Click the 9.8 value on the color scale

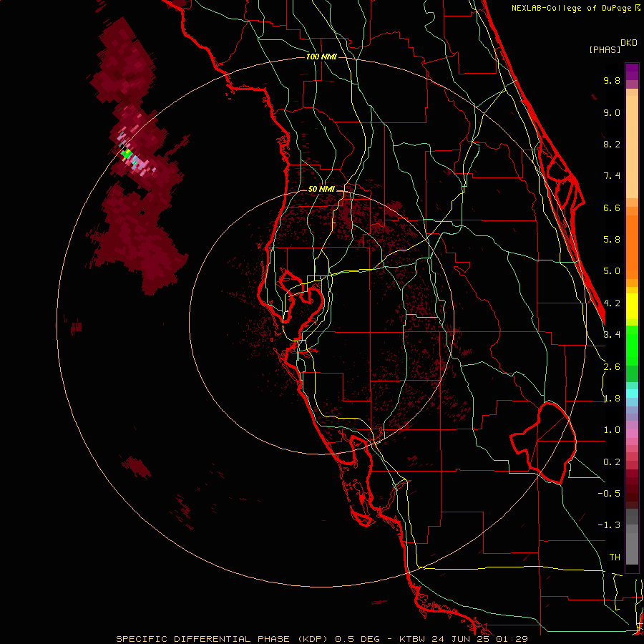point(612,80)
